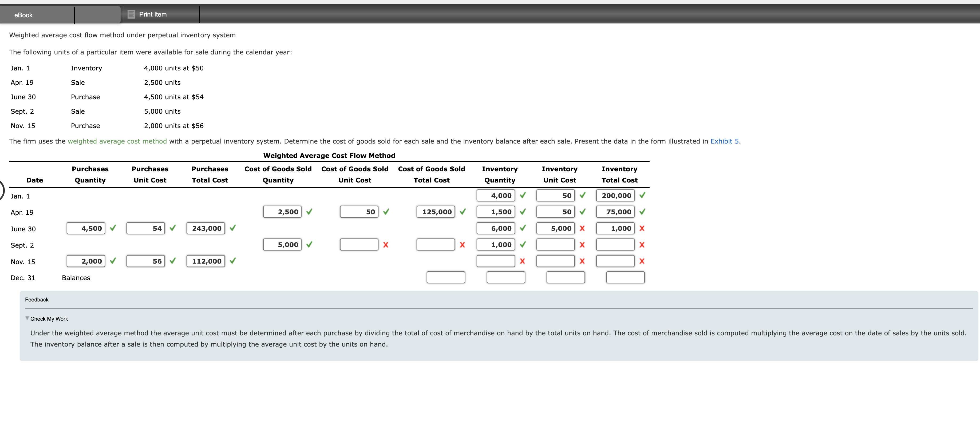Click the Feedback section header
The height and width of the screenshot is (445, 980).
(x=37, y=299)
